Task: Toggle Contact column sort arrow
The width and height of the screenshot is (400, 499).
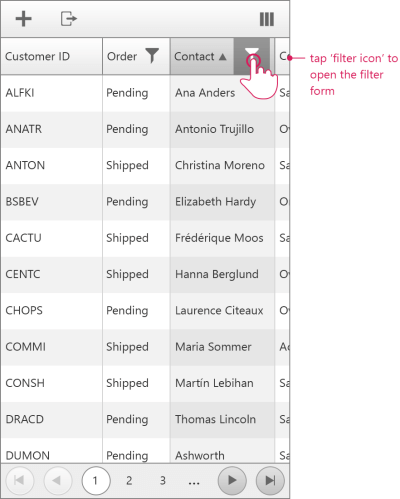Action: coord(223,57)
